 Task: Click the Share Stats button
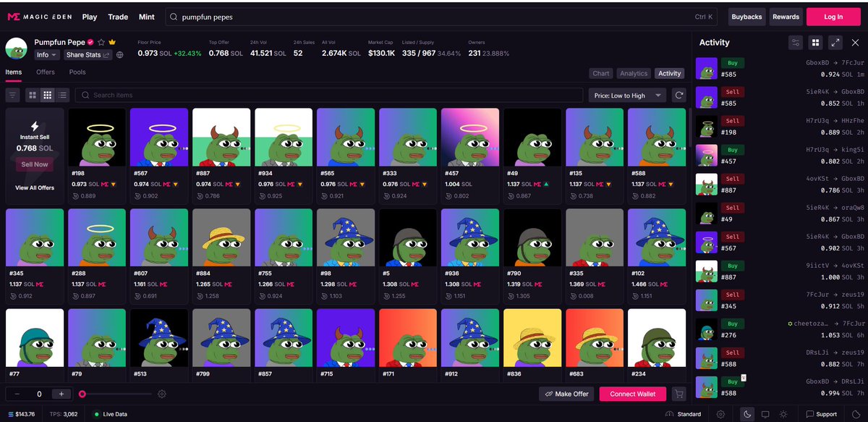click(x=88, y=55)
